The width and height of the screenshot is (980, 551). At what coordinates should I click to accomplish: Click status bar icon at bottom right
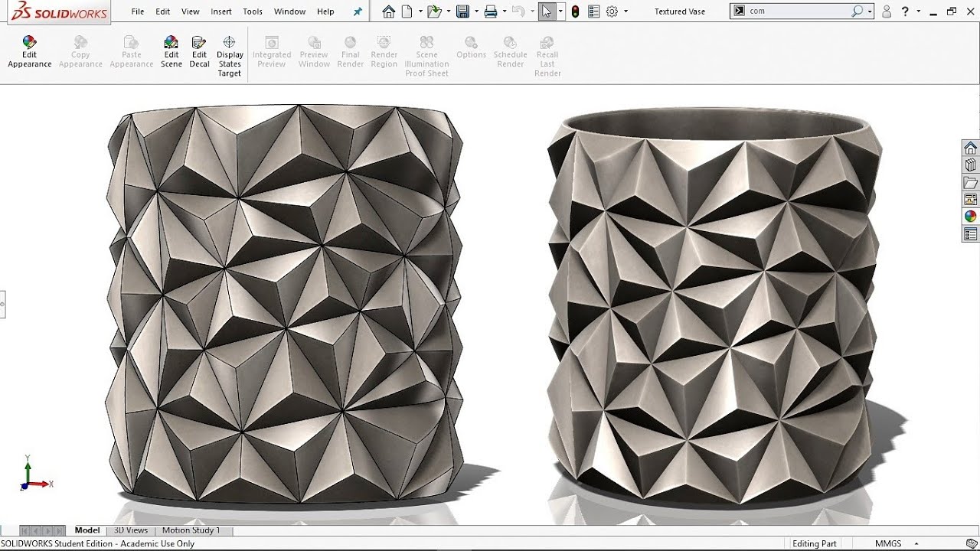972,543
